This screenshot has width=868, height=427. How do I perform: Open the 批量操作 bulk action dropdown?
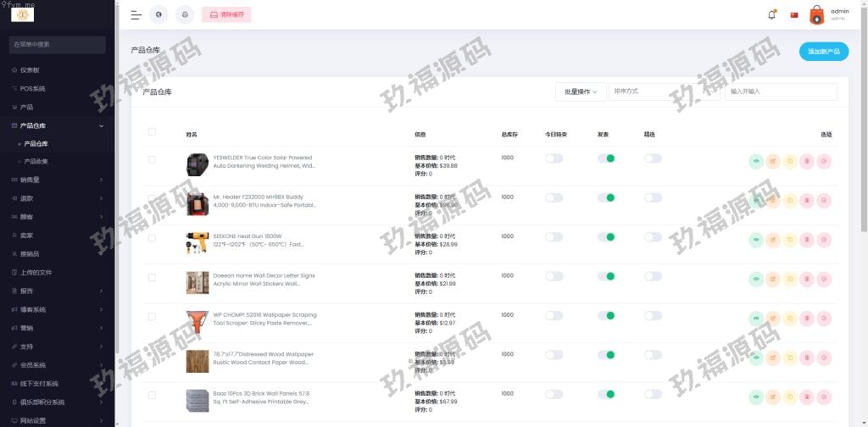(580, 91)
